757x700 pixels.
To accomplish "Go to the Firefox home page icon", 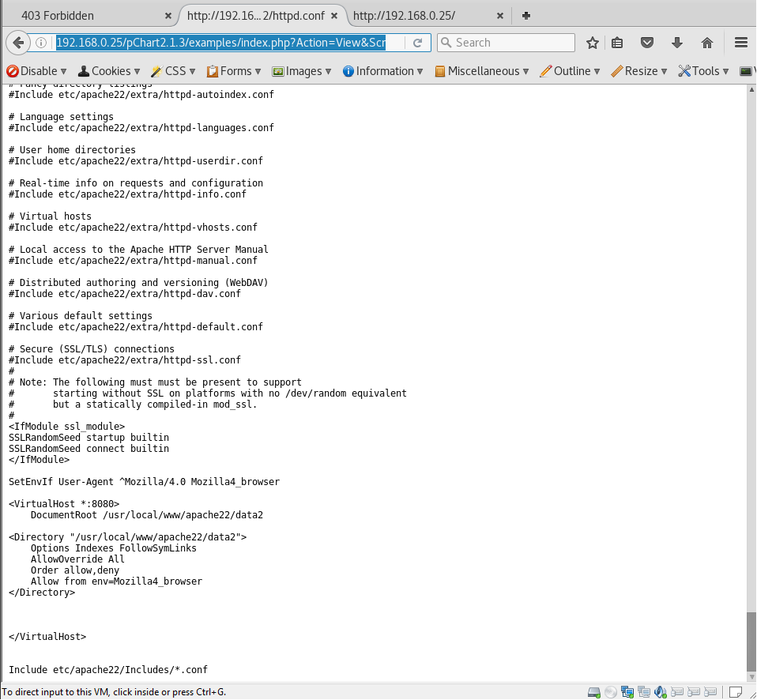I will [707, 43].
